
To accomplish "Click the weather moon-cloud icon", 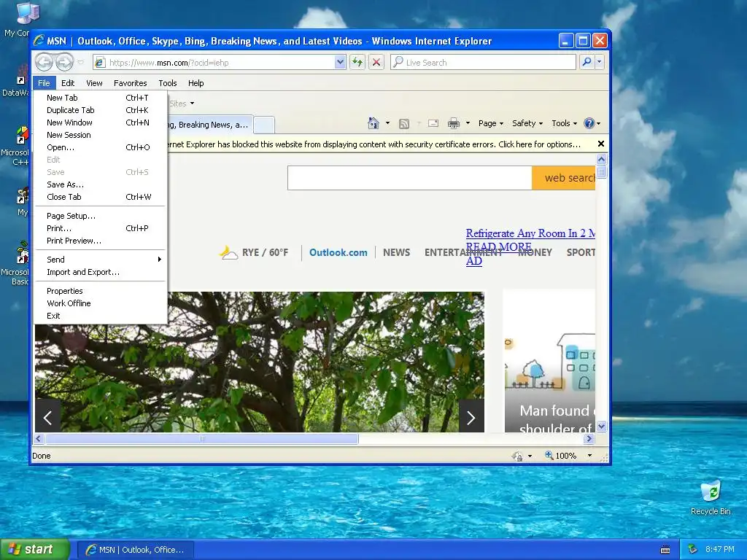I will pyautogui.click(x=228, y=252).
